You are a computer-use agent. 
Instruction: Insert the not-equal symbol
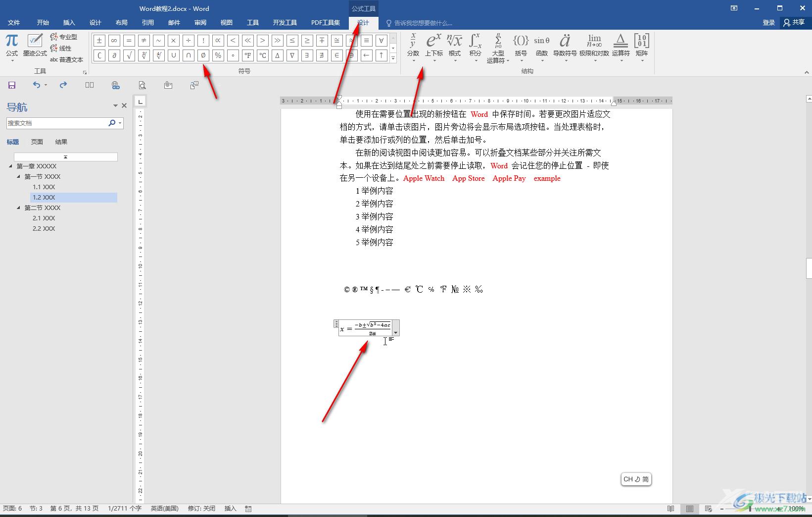pos(144,41)
